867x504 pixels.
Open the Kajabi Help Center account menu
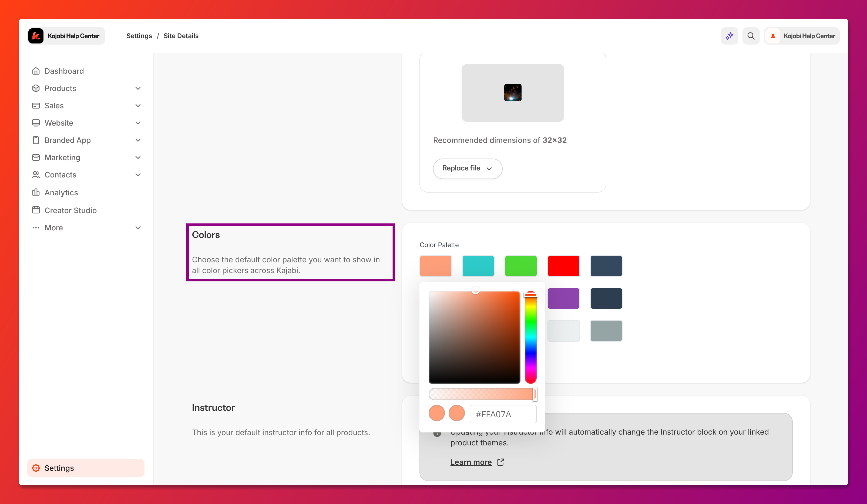pos(802,36)
